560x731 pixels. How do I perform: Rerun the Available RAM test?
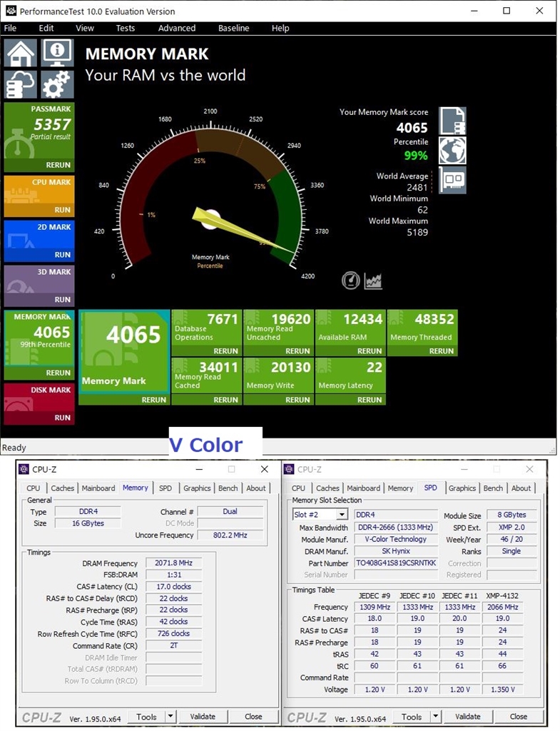370,351
